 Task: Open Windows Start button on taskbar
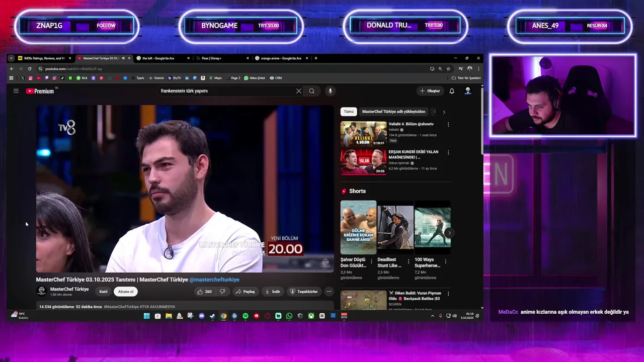click(146, 316)
